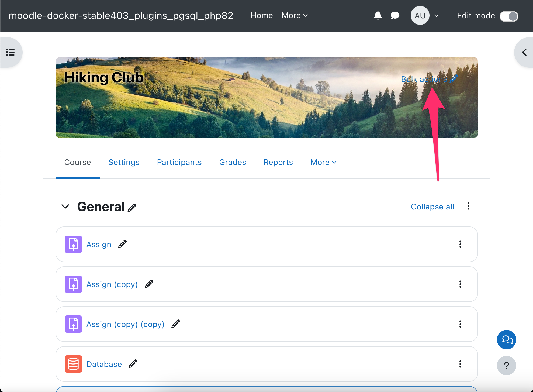Open the messaging drawer at bottom right
Viewport: 533px width, 392px height.
tap(507, 340)
